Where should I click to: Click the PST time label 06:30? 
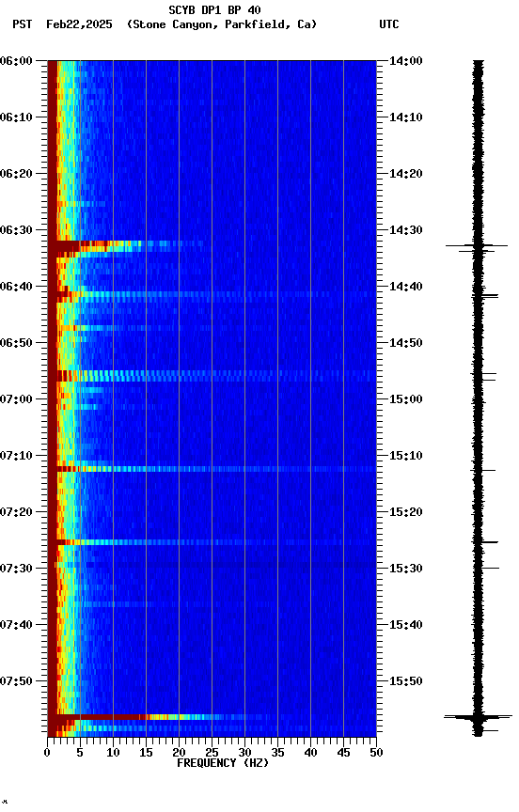click(x=16, y=230)
